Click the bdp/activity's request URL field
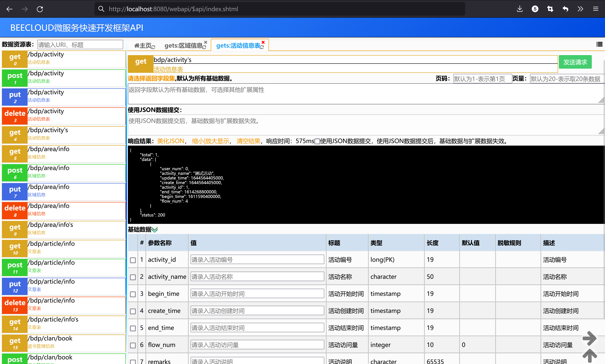 coord(355,60)
